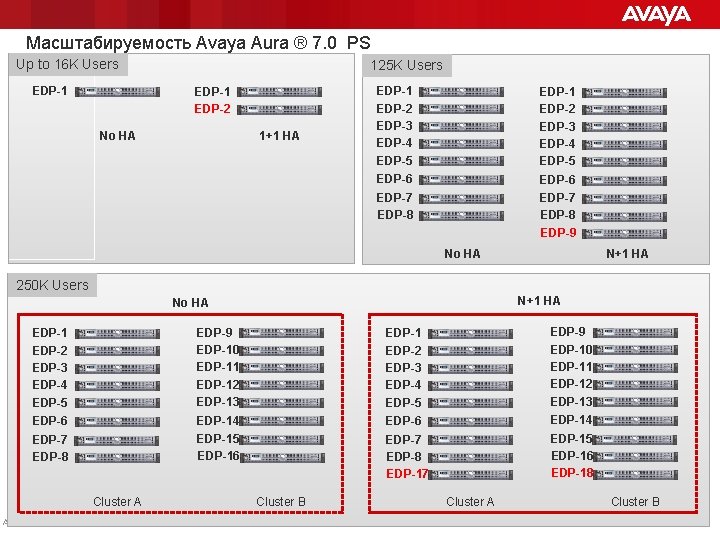
Task: Click the red 'EDP-9' label in 125K Users
Action: coord(558,233)
